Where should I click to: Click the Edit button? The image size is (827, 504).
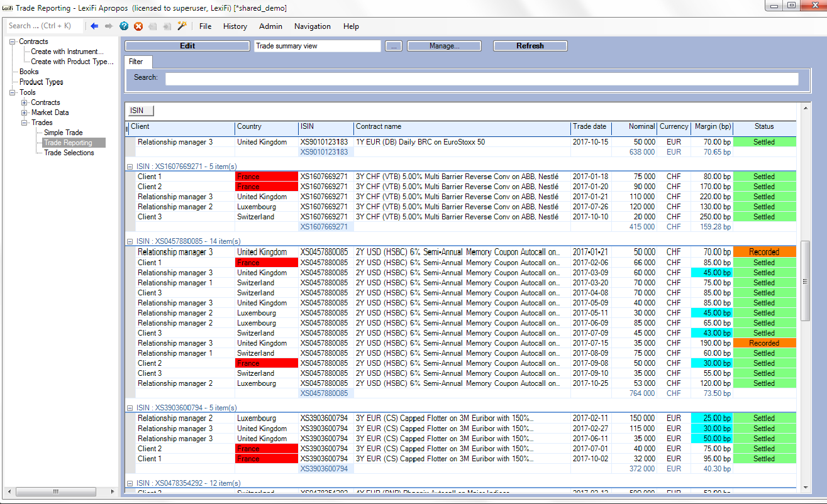tap(187, 46)
